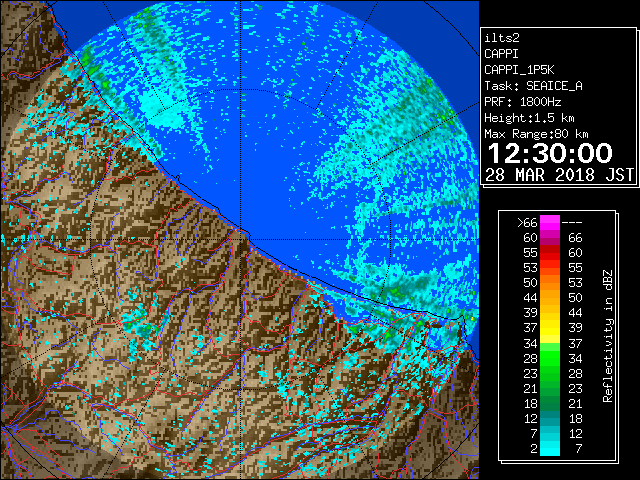The image size is (640, 480).
Task: Click the date '28 MAR 2018 JST'
Action: (559, 175)
